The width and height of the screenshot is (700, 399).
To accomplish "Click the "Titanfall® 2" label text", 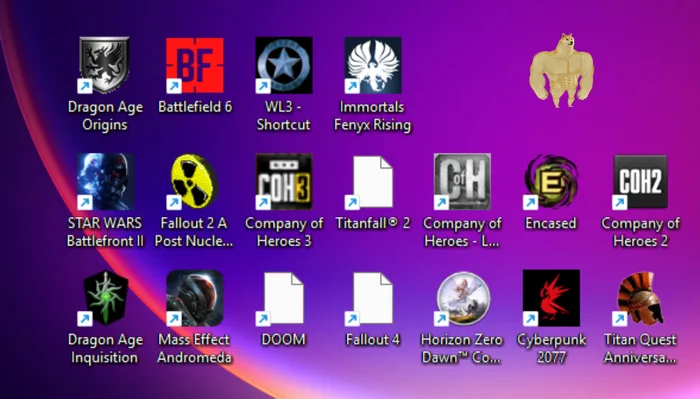I will [x=373, y=223].
